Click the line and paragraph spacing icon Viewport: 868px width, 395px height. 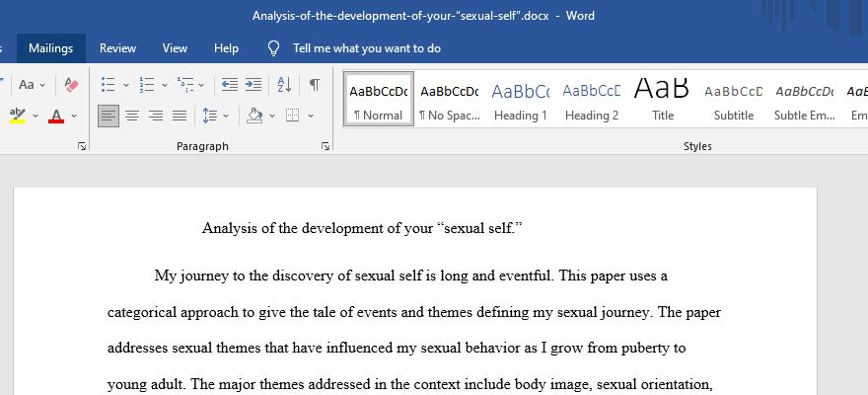210,116
